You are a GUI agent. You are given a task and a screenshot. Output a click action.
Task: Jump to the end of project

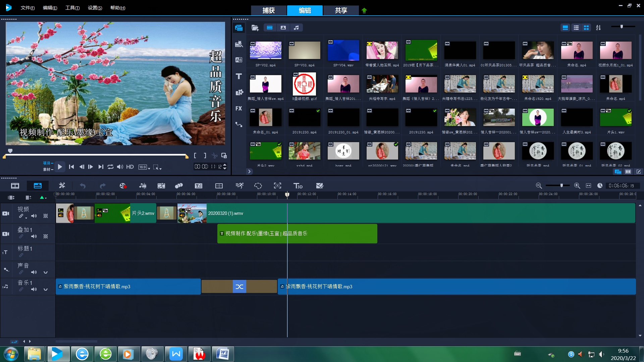[101, 167]
